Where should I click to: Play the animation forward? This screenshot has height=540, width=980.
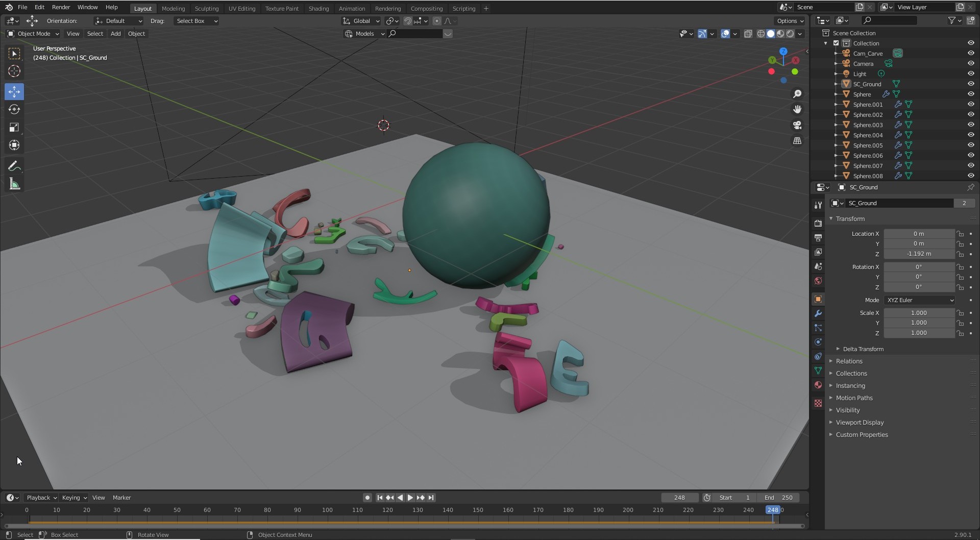pos(410,498)
